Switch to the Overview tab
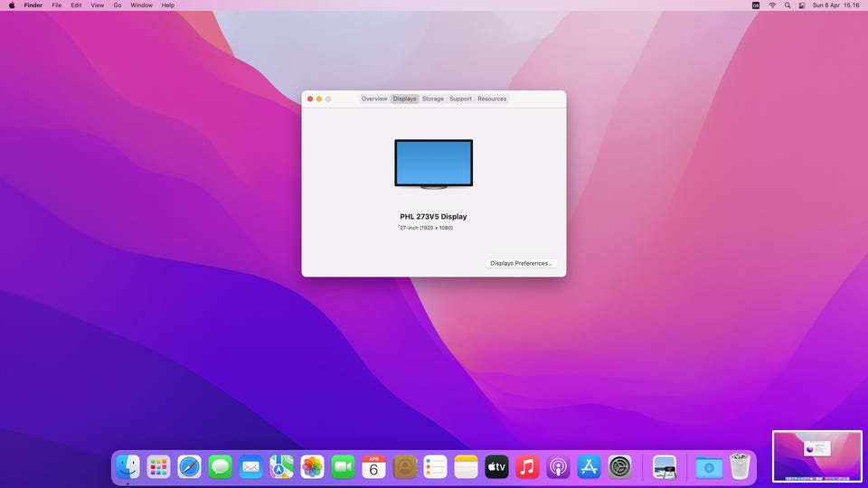This screenshot has width=868, height=488. (x=374, y=99)
